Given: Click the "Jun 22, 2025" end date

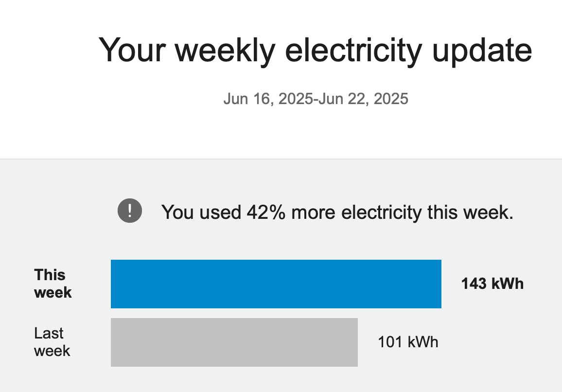Looking at the screenshot, I should [363, 99].
